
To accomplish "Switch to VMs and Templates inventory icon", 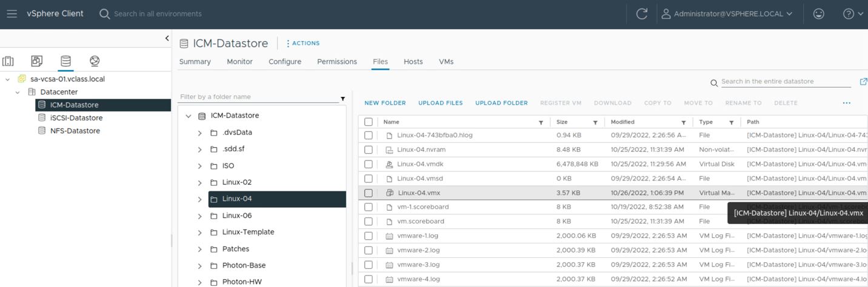I will [37, 61].
